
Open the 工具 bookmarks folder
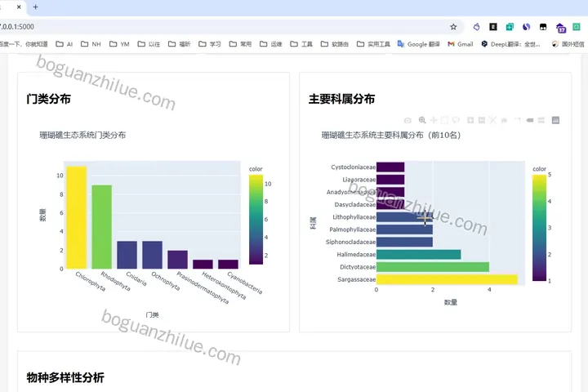[x=301, y=44]
